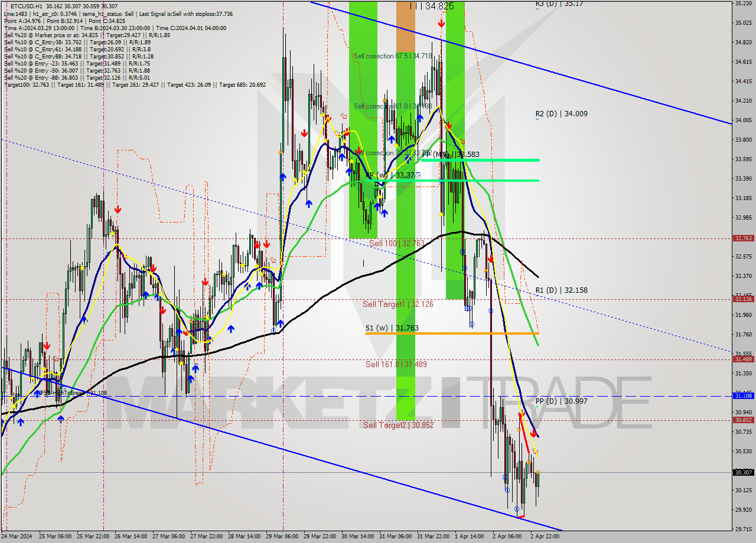Click the 'Time A:2024.03.29 13:00:00' info line

coord(115,28)
